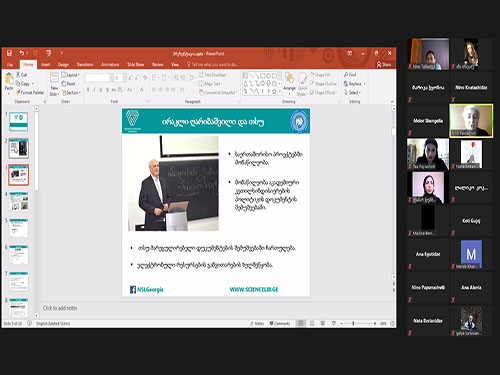500x375 pixels.
Task: Clear all formatting icon in Font group
Action: [x=145, y=78]
